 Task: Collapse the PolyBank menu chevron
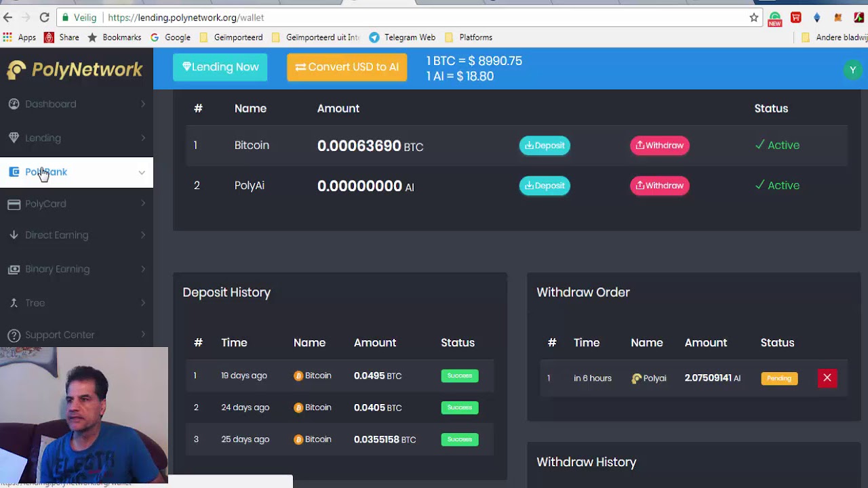[x=142, y=172]
